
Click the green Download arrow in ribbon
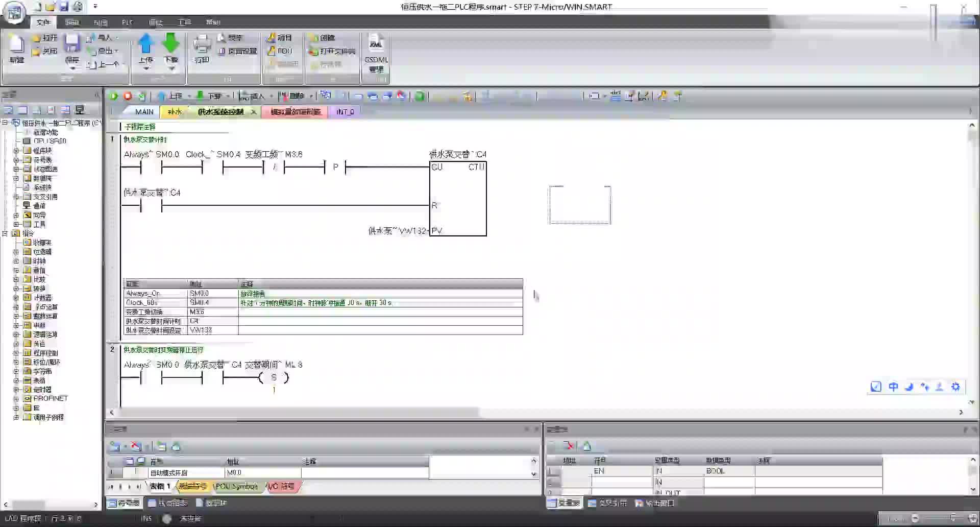pyautogui.click(x=171, y=43)
